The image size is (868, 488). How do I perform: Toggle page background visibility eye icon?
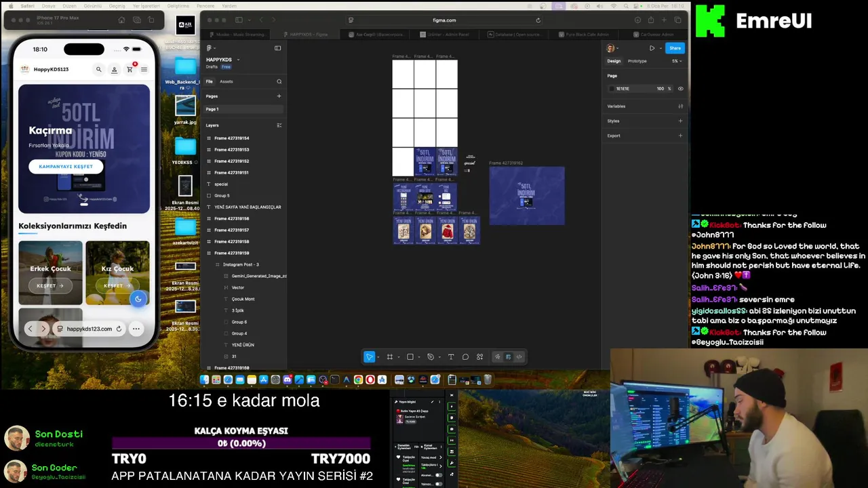pyautogui.click(x=680, y=89)
